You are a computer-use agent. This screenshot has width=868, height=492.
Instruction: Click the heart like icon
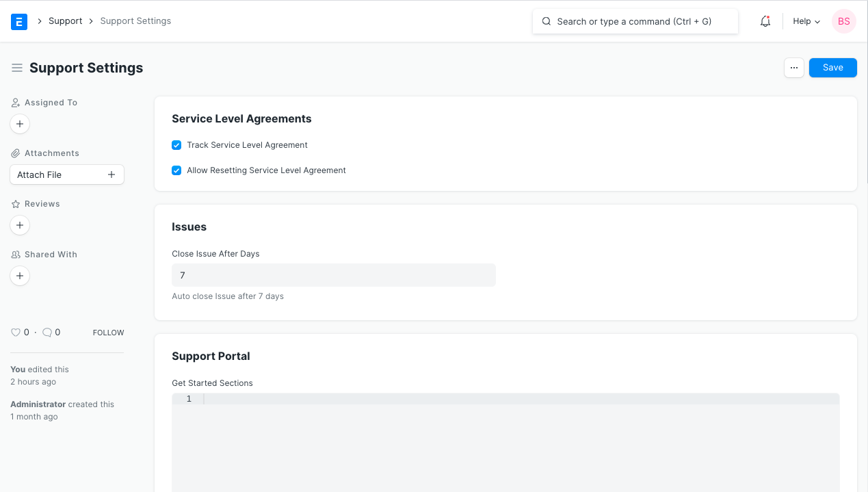coord(16,333)
